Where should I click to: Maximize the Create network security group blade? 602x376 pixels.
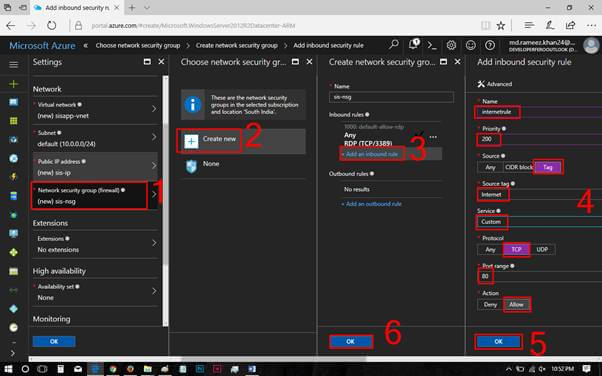[443, 61]
